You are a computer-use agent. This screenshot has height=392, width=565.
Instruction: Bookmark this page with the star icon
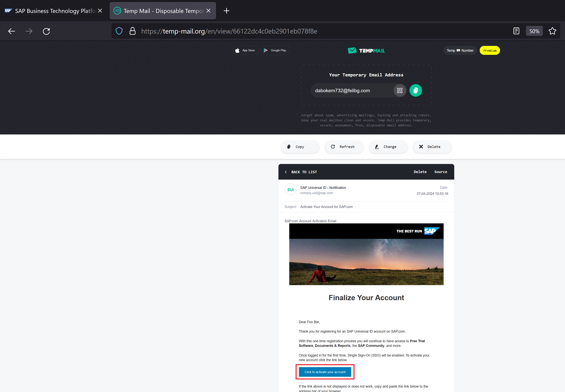(x=552, y=31)
